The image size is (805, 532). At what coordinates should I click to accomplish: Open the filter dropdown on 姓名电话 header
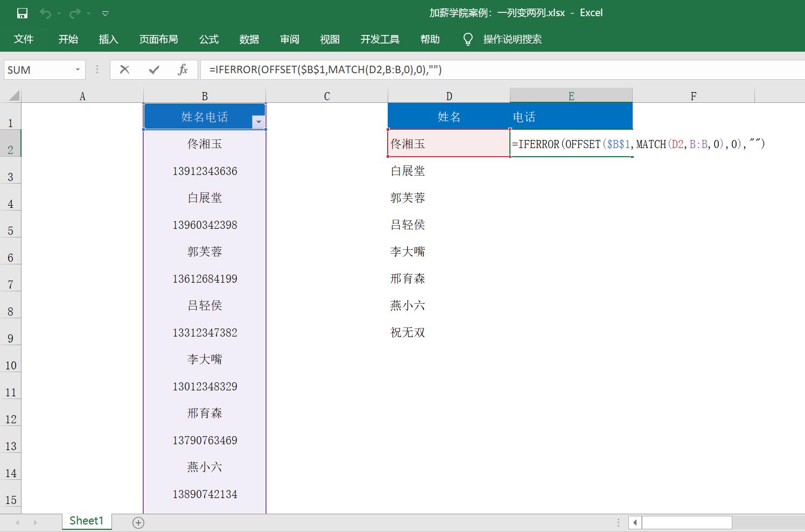click(x=259, y=123)
